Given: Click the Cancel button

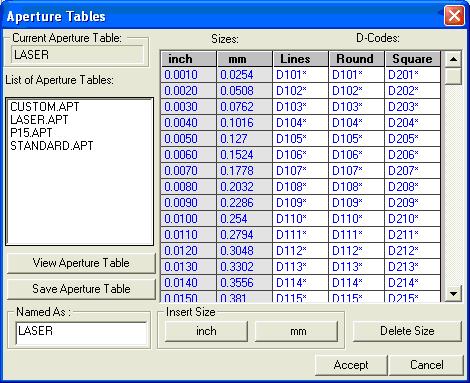Looking at the screenshot, I should (426, 365).
